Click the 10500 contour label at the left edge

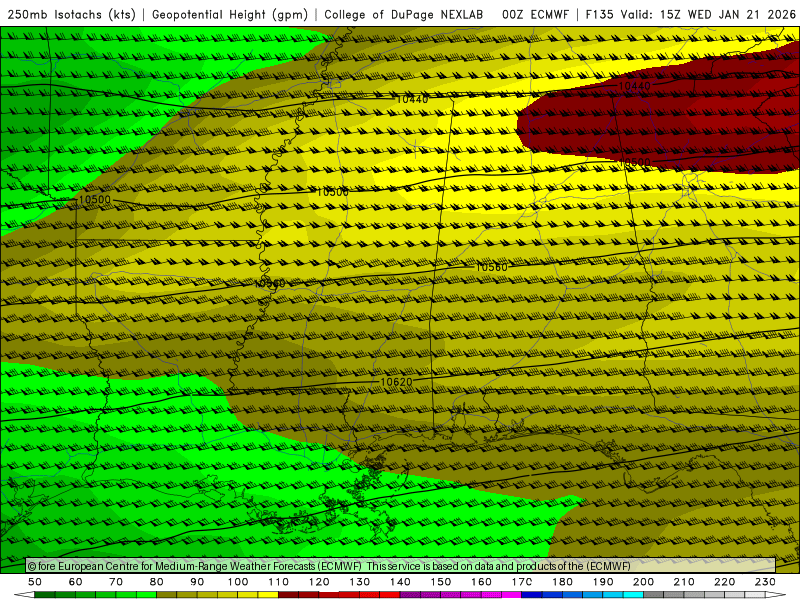[95, 199]
